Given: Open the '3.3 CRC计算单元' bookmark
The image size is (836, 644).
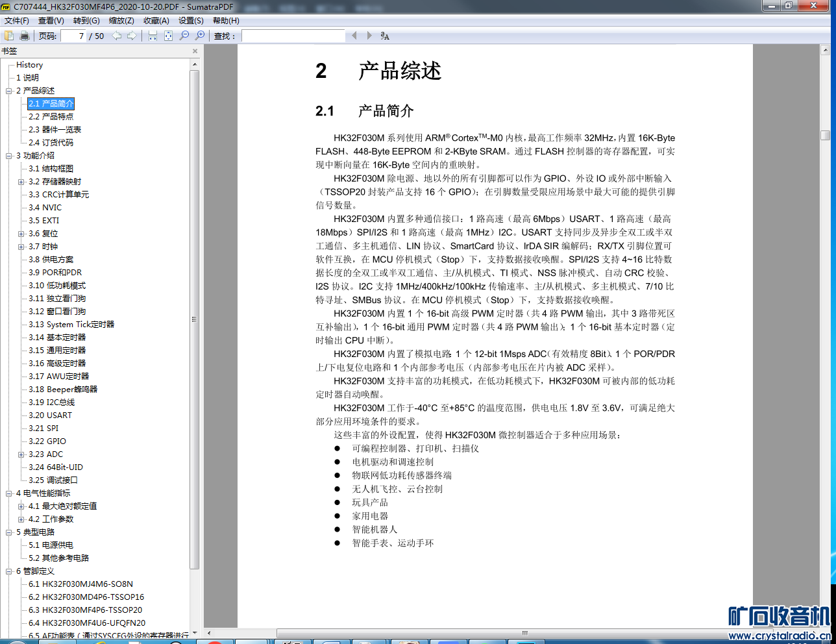Looking at the screenshot, I should pos(59,195).
